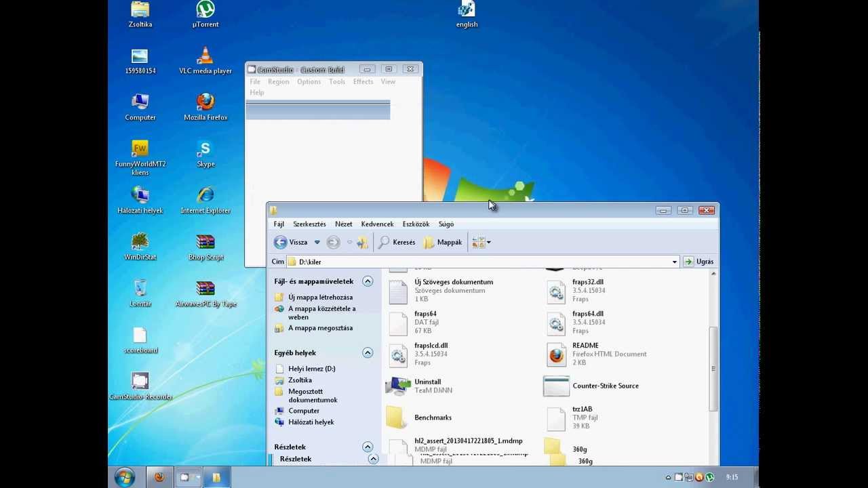
Task: Select the fraps64 DAT file icon
Action: click(398, 323)
